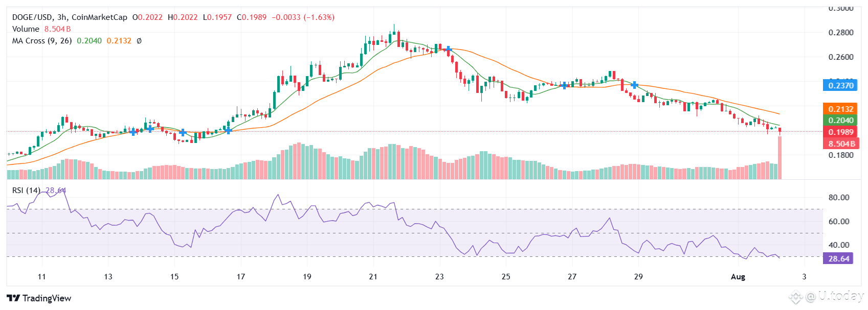Image resolution: width=868 pixels, height=310 pixels.
Task: Click the DOGE/USD symbol title
Action: click(32, 17)
